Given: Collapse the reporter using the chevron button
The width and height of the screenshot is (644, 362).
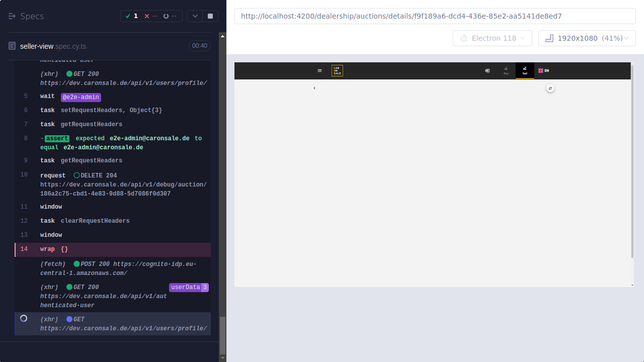Looking at the screenshot, I should tap(195, 16).
